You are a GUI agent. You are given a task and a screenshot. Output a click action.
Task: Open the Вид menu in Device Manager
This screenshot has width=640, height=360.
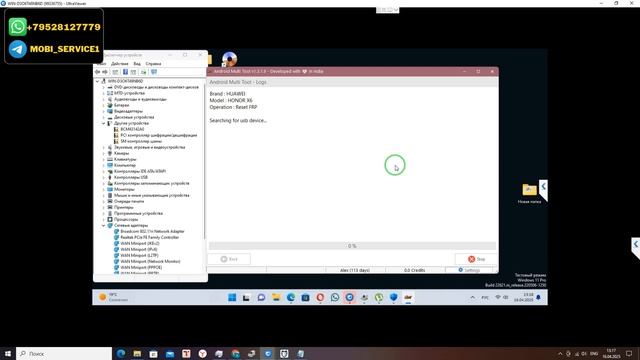coord(137,64)
